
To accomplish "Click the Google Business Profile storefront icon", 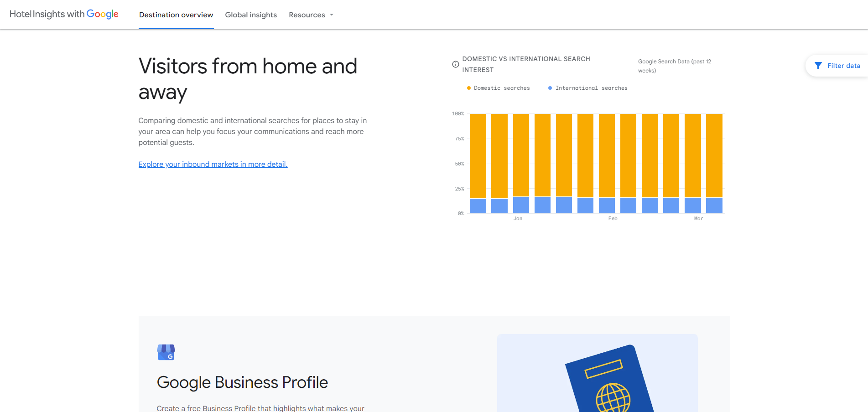I will coord(166,352).
